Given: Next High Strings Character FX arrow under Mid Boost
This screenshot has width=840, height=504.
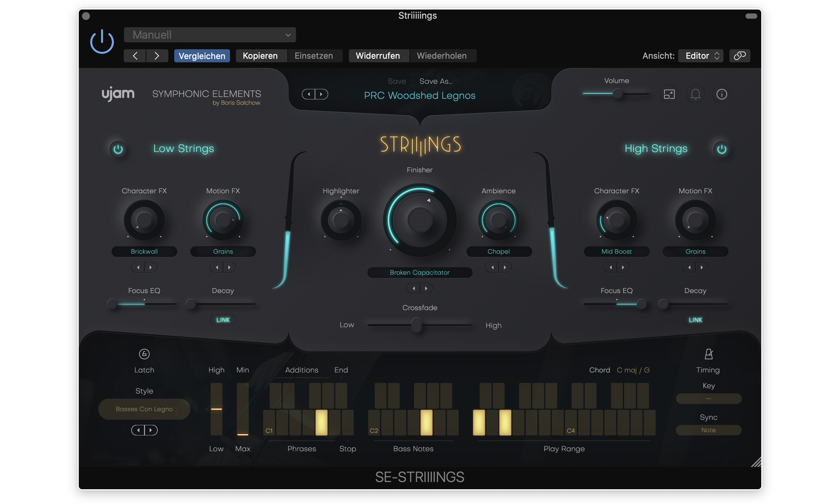Looking at the screenshot, I should [x=623, y=267].
